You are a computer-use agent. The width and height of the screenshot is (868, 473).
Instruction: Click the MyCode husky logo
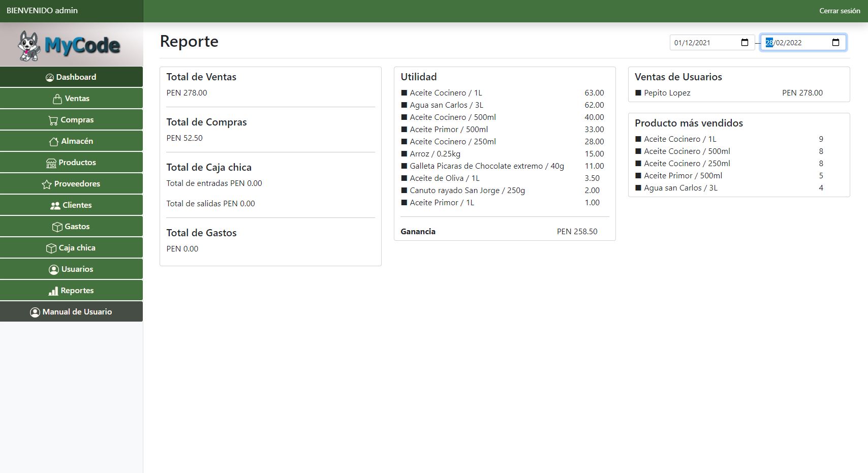[29, 45]
